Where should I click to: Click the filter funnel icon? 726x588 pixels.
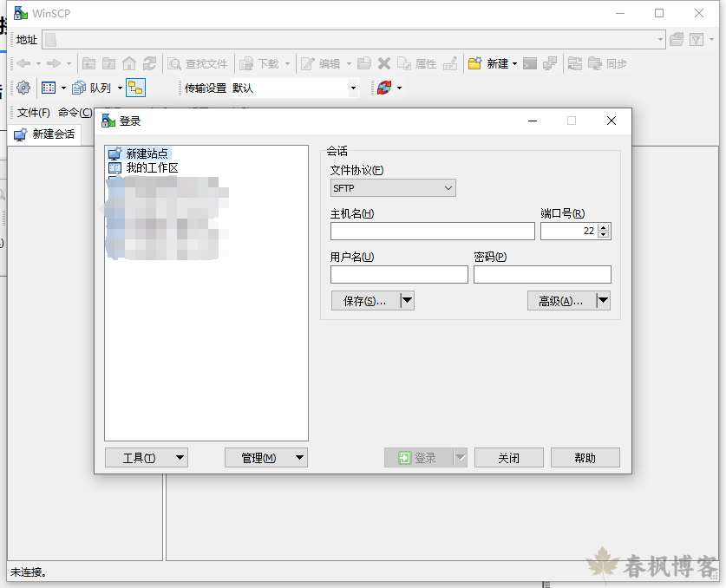point(697,39)
